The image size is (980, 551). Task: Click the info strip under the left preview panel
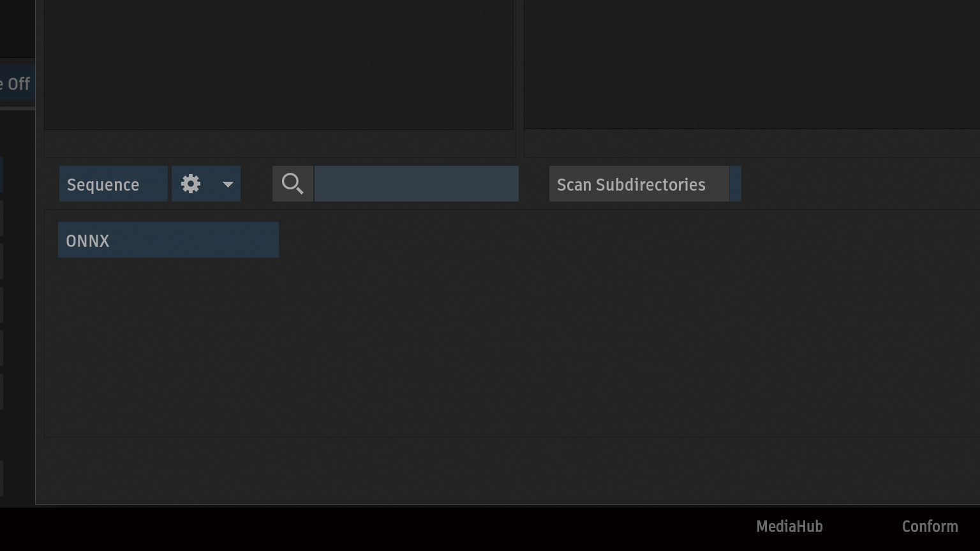point(279,144)
